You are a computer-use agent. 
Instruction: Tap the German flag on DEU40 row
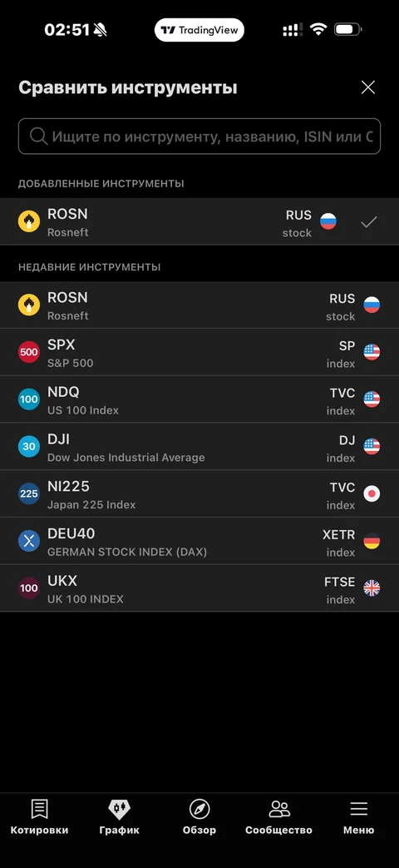pos(372,541)
